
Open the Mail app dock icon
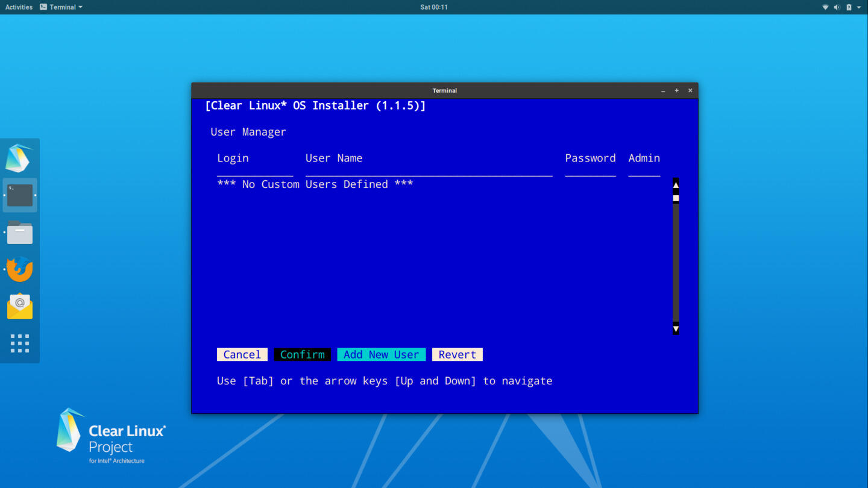tap(20, 306)
